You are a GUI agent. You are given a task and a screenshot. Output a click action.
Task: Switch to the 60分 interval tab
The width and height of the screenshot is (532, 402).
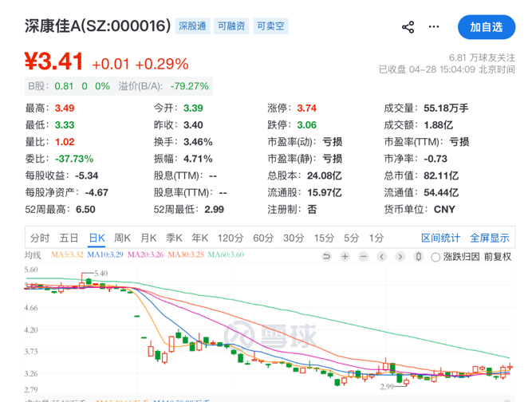coord(263,238)
